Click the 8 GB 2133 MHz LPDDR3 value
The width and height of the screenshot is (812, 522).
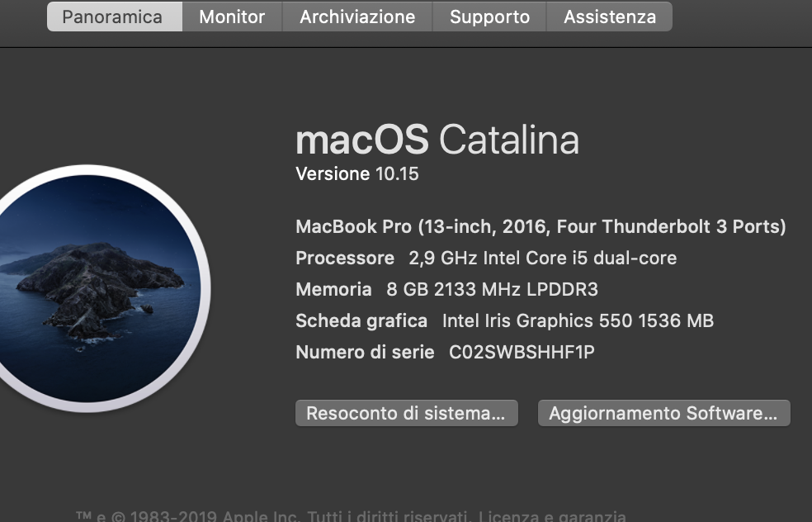[x=492, y=289]
